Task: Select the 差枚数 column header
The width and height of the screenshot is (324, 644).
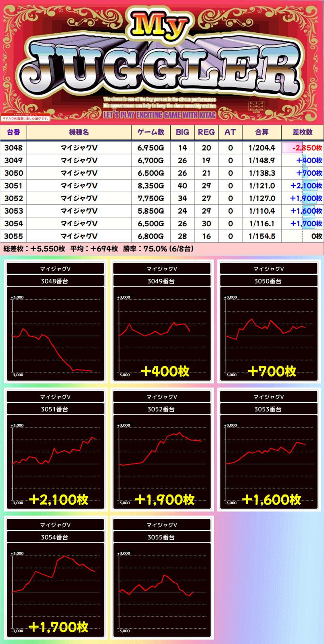Action: (303, 132)
